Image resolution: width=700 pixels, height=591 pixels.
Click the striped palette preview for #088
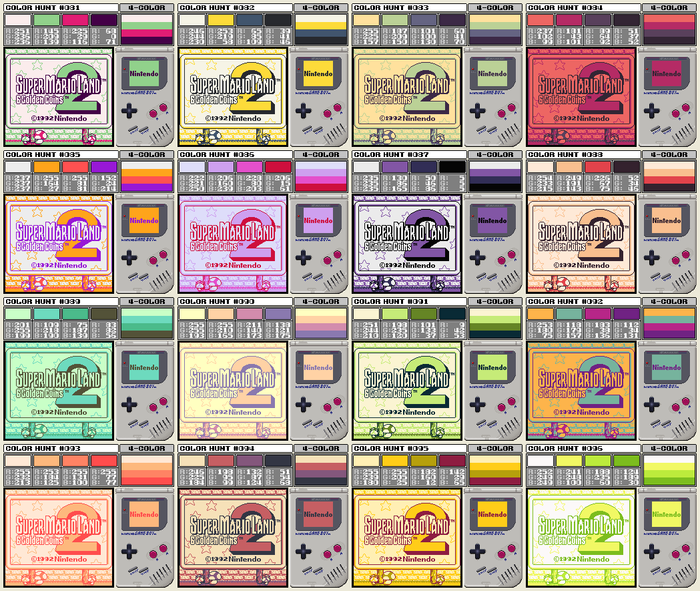tap(669, 176)
